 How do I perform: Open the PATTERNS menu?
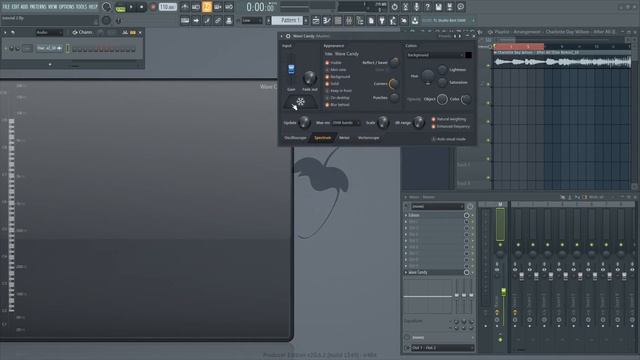[x=38, y=7]
